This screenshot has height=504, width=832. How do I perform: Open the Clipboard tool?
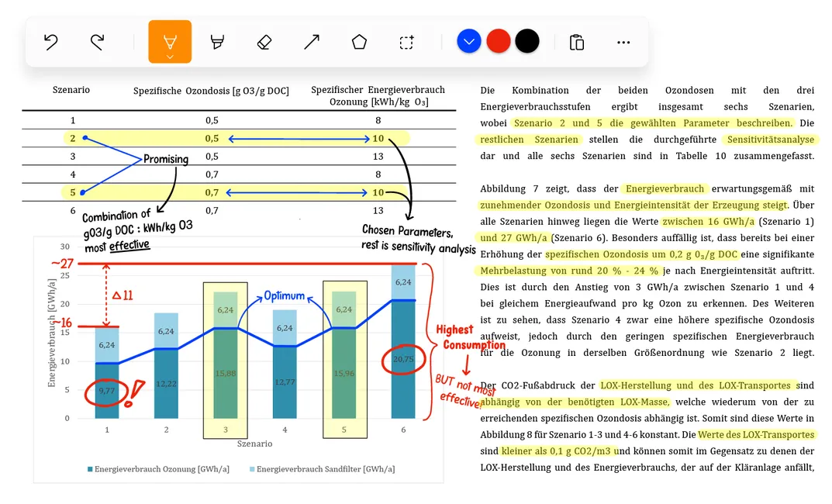[x=576, y=41]
